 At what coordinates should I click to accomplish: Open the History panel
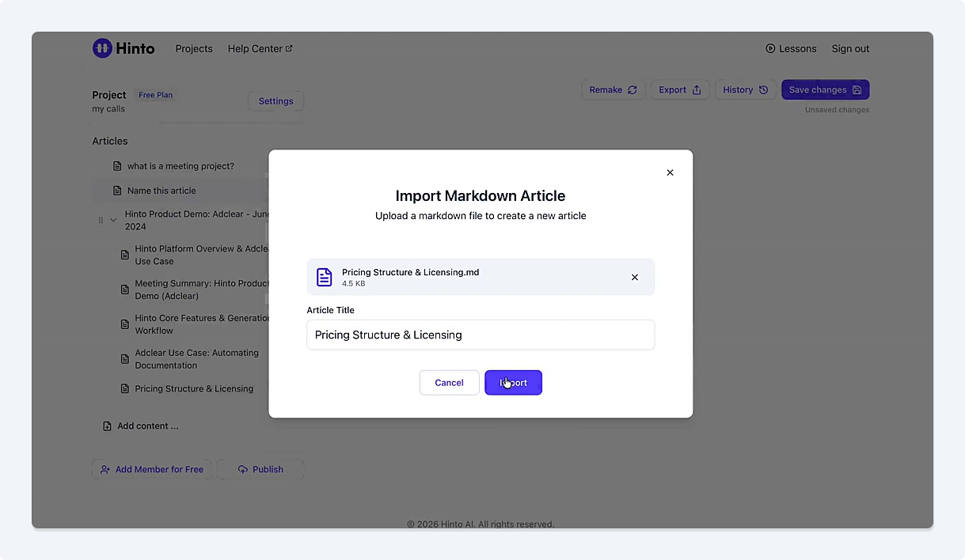(x=745, y=90)
